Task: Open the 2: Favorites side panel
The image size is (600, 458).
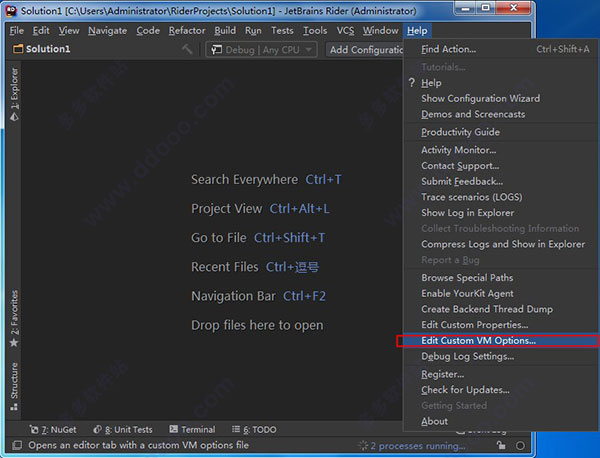Action: click(x=14, y=318)
